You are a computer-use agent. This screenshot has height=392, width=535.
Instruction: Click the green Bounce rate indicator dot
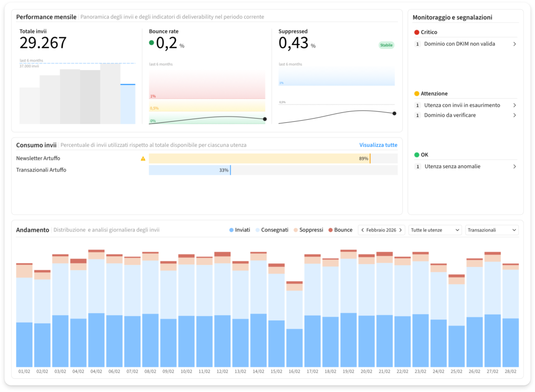[152, 43]
